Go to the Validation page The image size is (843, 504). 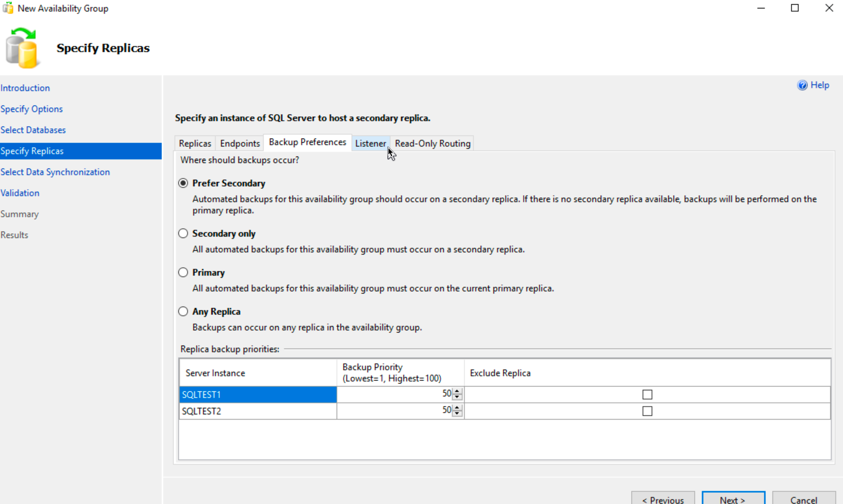pyautogui.click(x=20, y=193)
